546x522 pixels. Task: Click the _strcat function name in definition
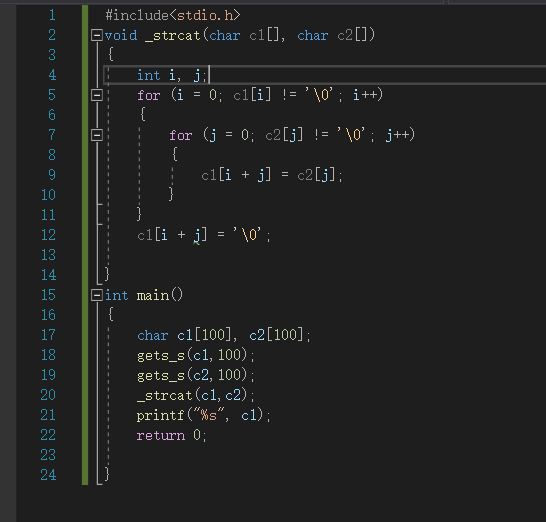(x=172, y=36)
